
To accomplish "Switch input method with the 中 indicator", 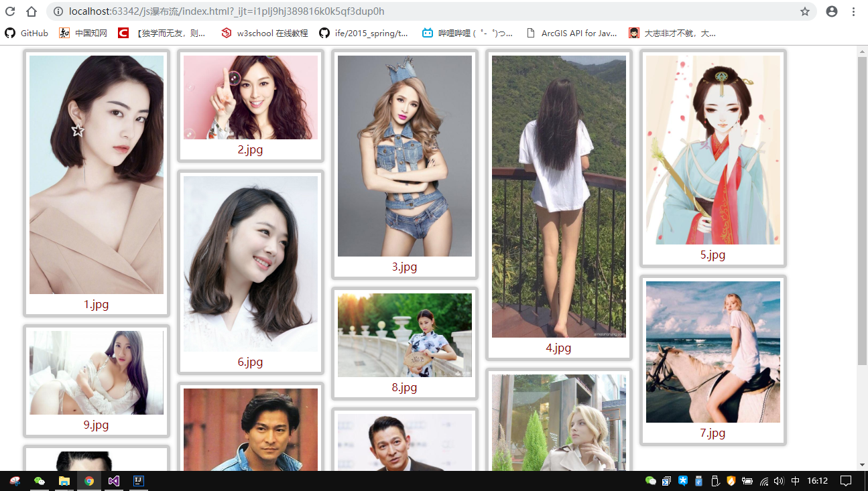I will [795, 481].
